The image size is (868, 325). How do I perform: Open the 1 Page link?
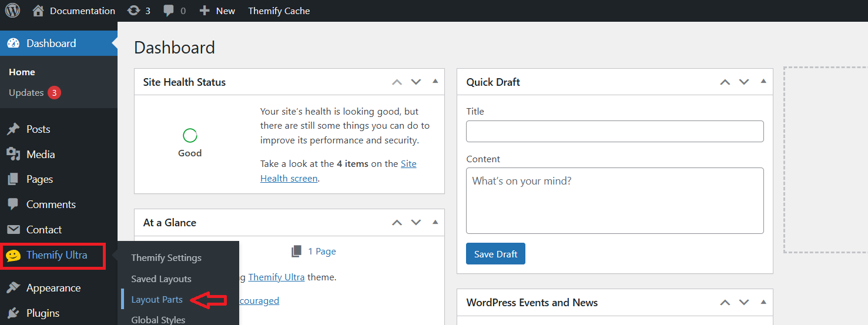click(322, 252)
